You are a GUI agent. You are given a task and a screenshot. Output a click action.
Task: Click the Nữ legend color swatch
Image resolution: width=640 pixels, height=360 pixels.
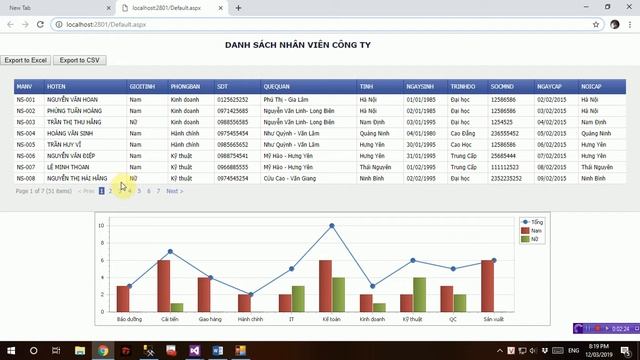(525, 239)
